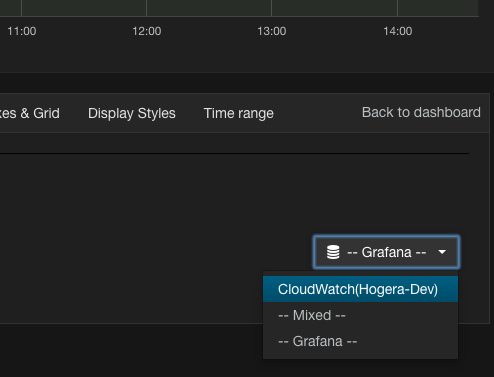Select CloudWatch(Hogera-Dev) data source option
Screen dimensions: 494x377
point(360,289)
